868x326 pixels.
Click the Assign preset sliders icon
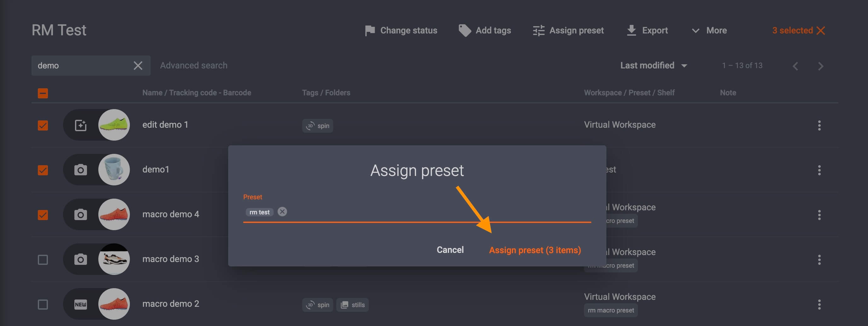(538, 30)
